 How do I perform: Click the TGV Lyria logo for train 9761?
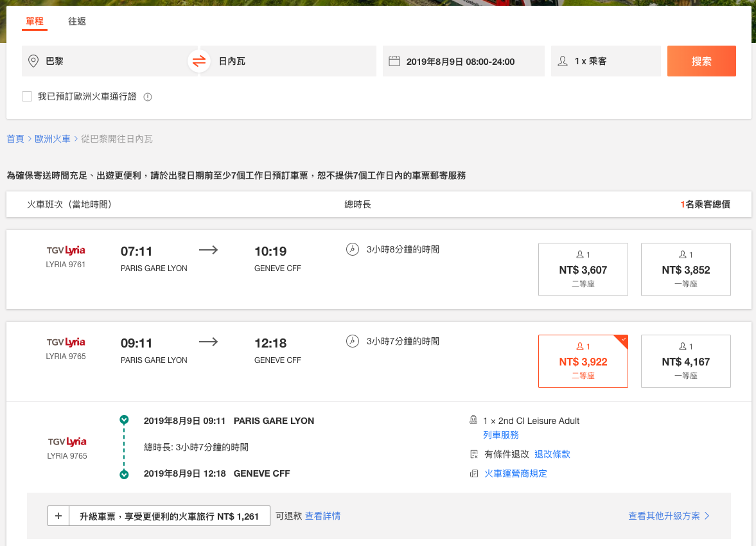click(66, 251)
